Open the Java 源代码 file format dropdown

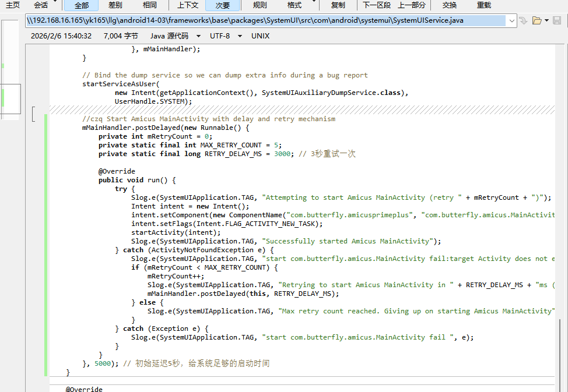[x=176, y=36]
